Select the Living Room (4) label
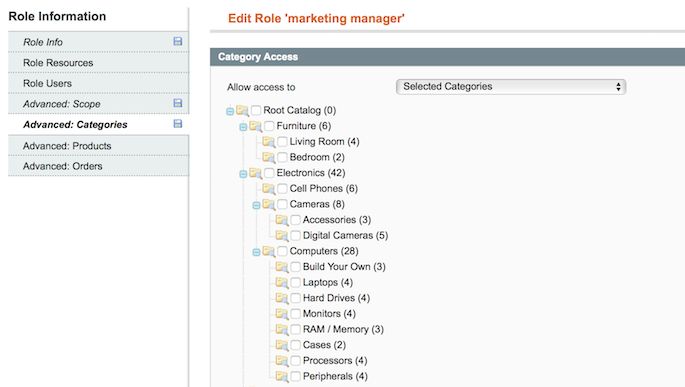 324,142
